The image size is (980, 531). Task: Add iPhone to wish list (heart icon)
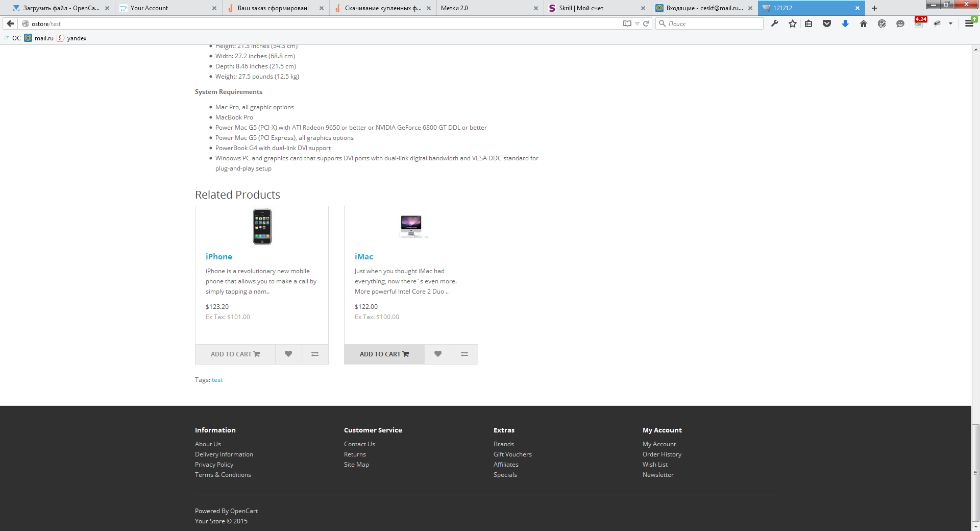(288, 354)
